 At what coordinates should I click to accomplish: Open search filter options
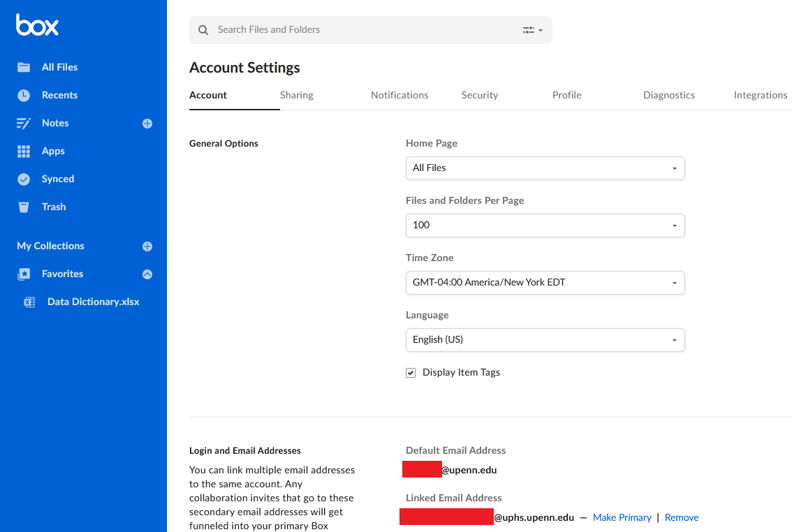coord(532,30)
